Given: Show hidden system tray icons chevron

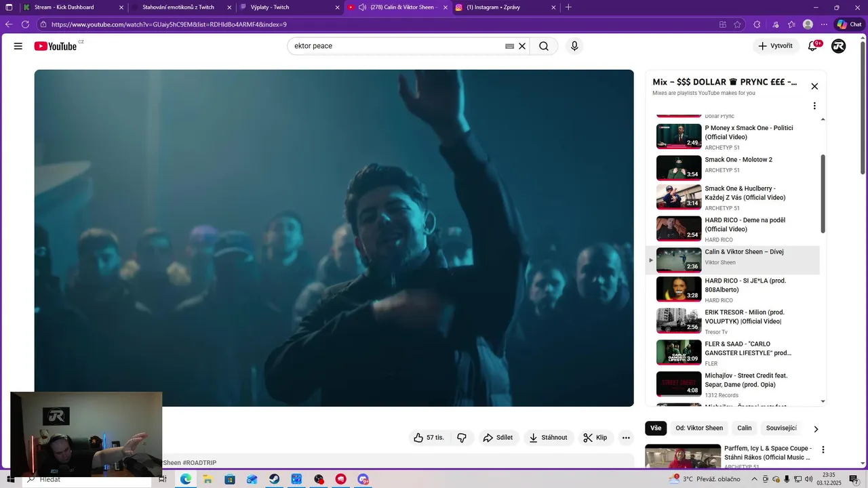Looking at the screenshot, I should pos(754,479).
